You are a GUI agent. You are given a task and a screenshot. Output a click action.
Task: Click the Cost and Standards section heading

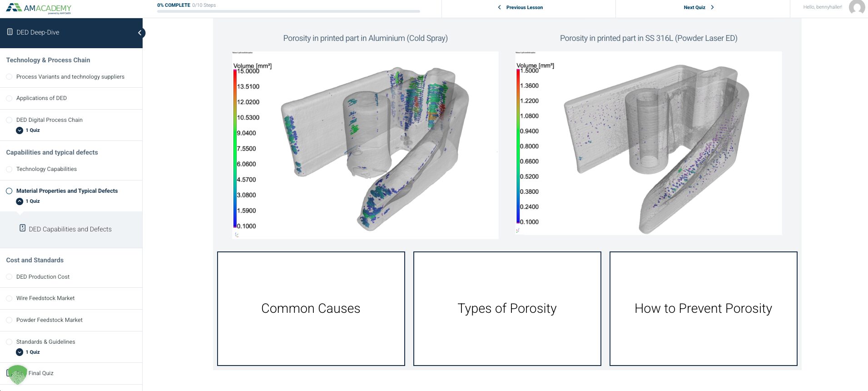[35, 260]
